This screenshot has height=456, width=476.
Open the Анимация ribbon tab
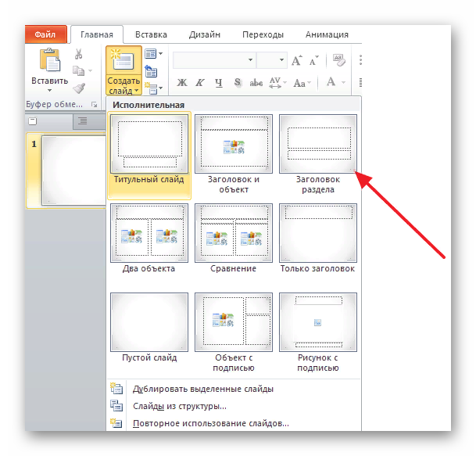[x=327, y=34]
